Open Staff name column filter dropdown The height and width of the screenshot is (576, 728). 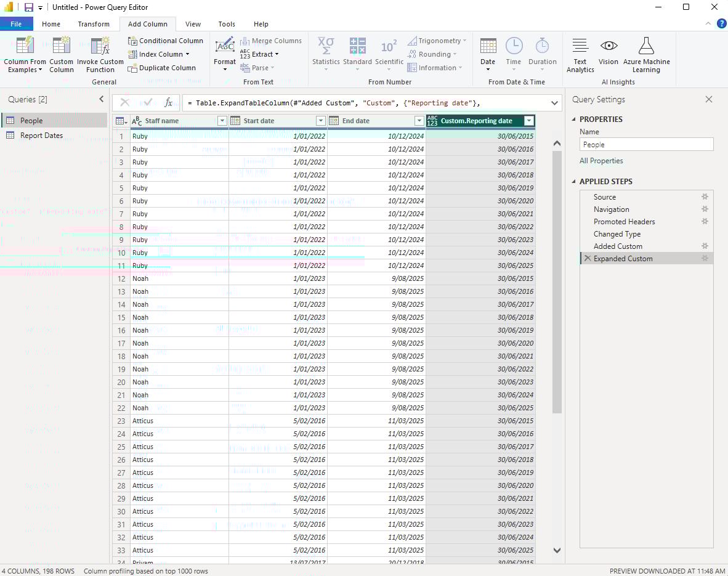222,121
